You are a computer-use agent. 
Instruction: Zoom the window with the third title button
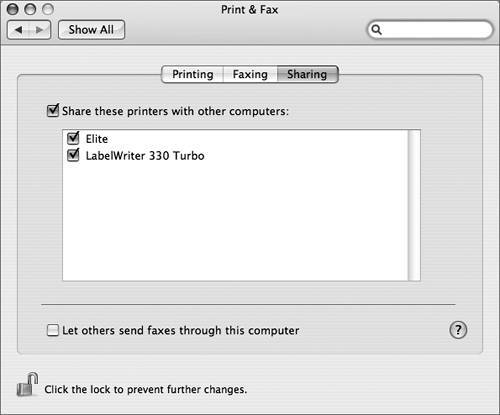48,9
